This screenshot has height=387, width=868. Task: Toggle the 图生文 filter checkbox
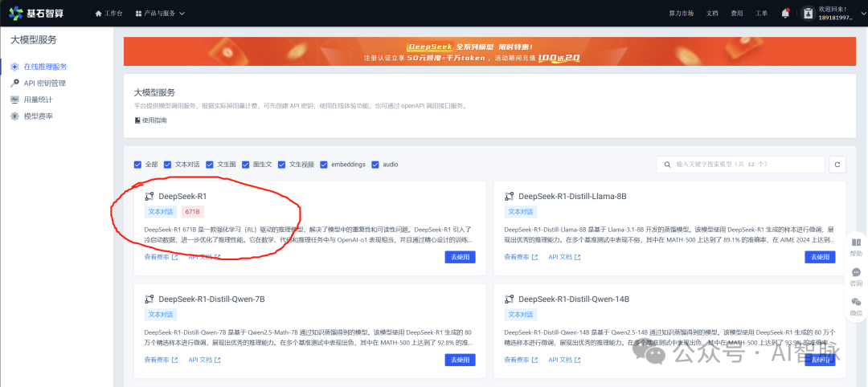[246, 165]
